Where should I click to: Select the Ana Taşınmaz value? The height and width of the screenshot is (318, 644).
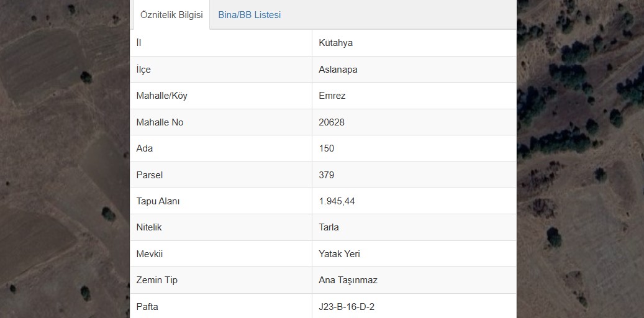(x=348, y=280)
